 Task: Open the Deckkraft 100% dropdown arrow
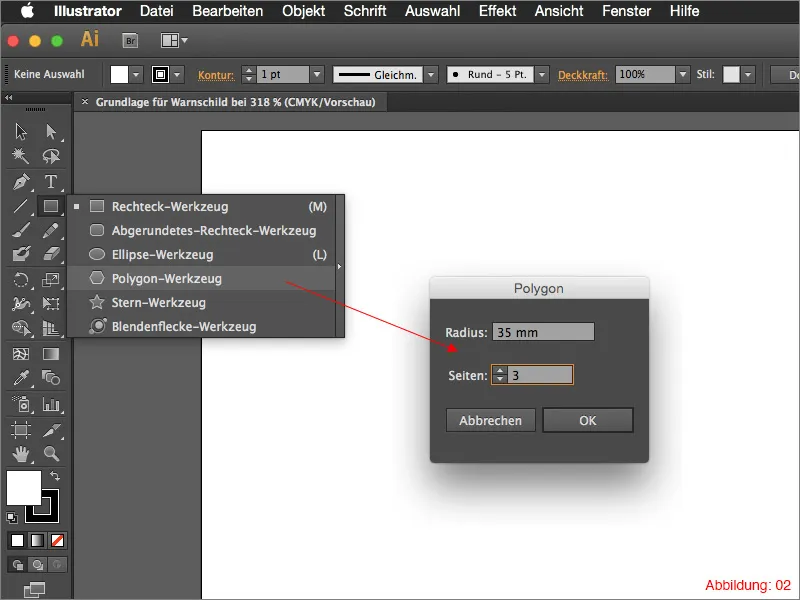coord(683,74)
